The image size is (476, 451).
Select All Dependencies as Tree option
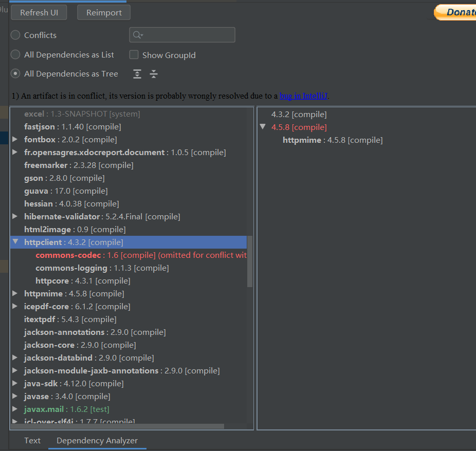(15, 73)
